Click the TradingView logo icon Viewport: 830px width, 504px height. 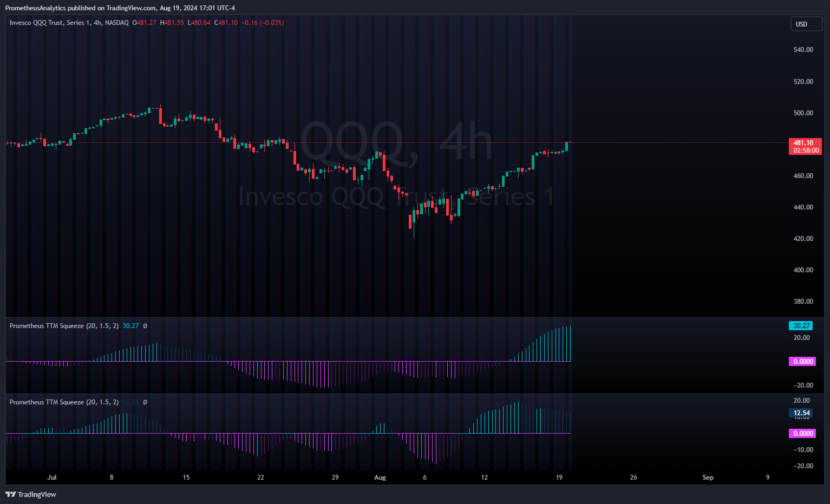coord(10,494)
